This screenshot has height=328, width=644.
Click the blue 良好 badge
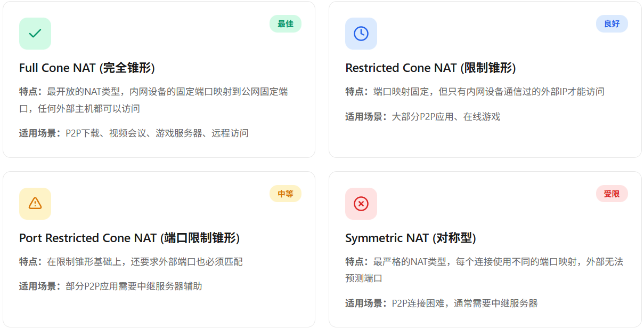(612, 24)
